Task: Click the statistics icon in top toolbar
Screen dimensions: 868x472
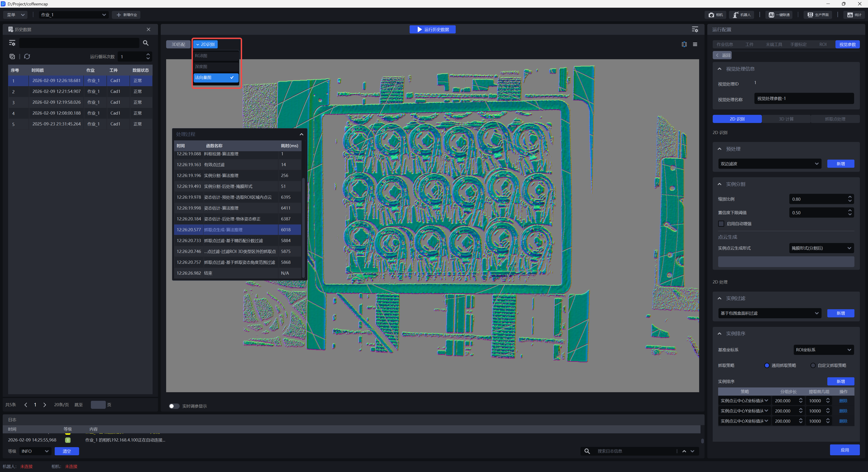Action: click(x=854, y=15)
